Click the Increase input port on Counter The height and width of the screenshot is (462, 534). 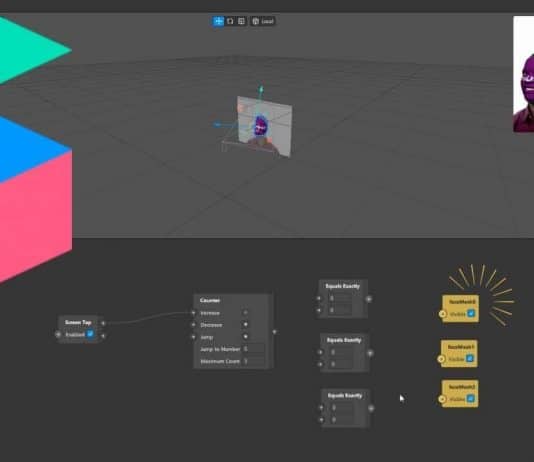[x=193, y=313]
